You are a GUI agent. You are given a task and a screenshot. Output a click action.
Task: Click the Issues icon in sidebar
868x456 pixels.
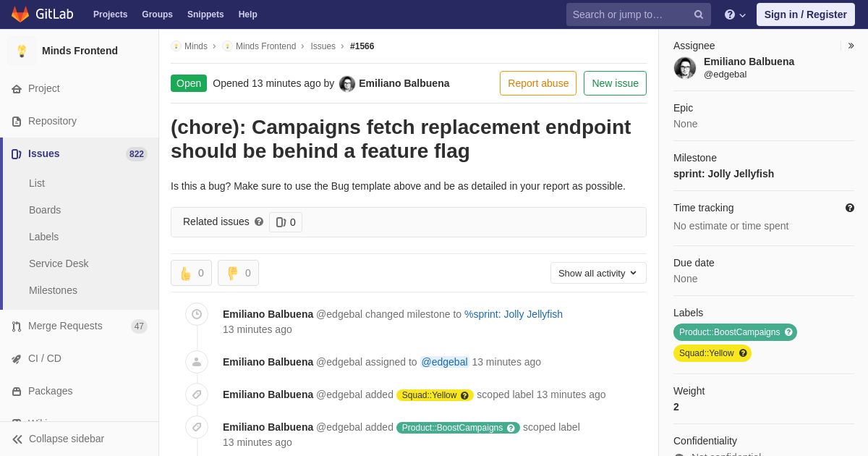point(17,154)
